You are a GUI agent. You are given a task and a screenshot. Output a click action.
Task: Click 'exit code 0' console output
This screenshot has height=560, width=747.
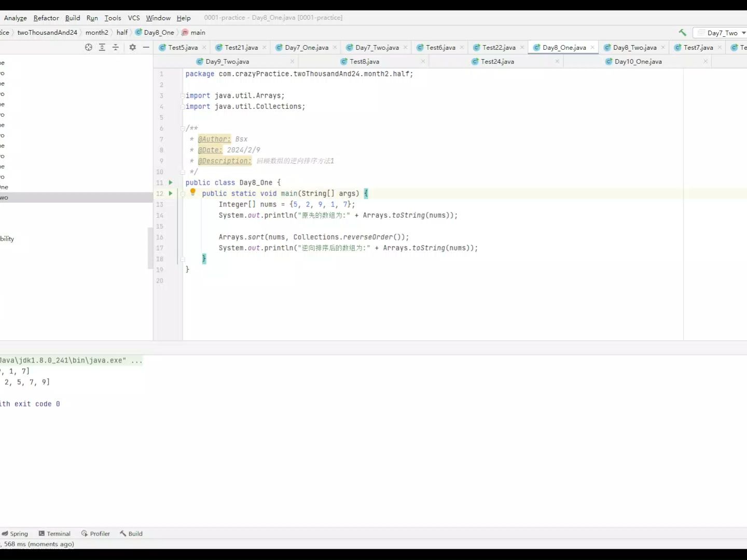pyautogui.click(x=37, y=404)
